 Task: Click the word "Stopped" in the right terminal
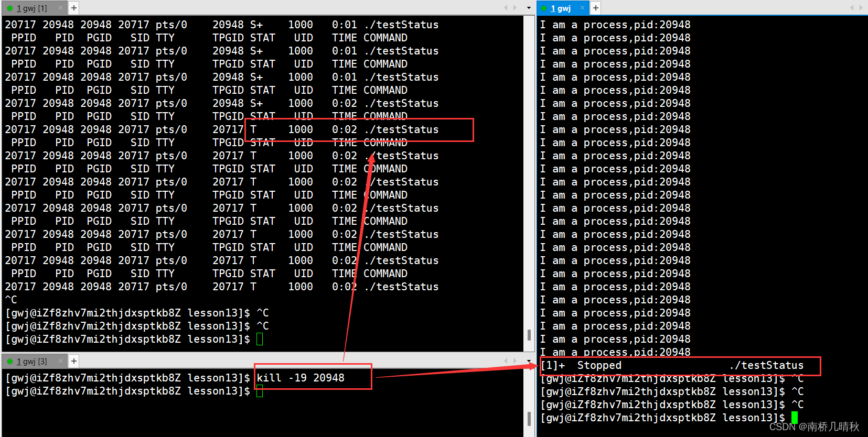pyautogui.click(x=599, y=365)
